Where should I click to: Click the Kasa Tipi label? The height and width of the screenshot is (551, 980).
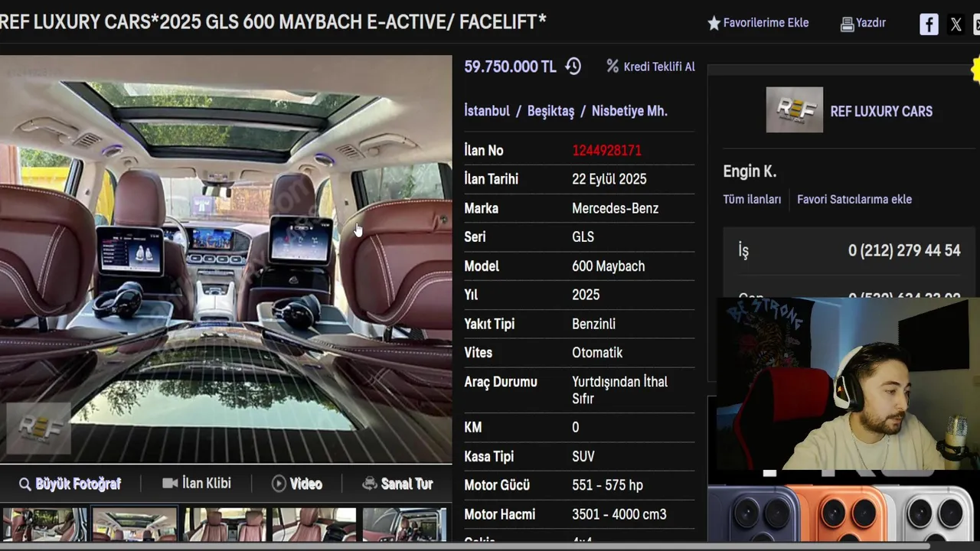tap(488, 457)
